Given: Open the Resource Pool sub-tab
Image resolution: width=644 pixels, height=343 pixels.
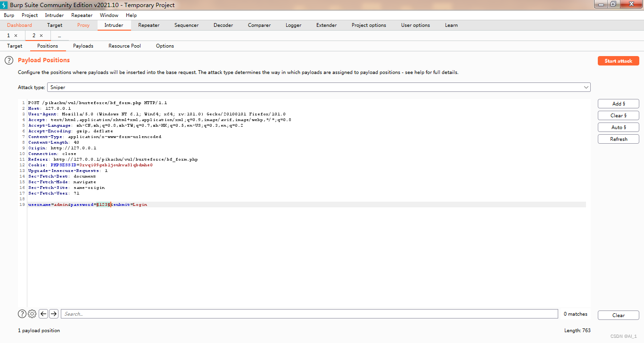Looking at the screenshot, I should (x=124, y=46).
